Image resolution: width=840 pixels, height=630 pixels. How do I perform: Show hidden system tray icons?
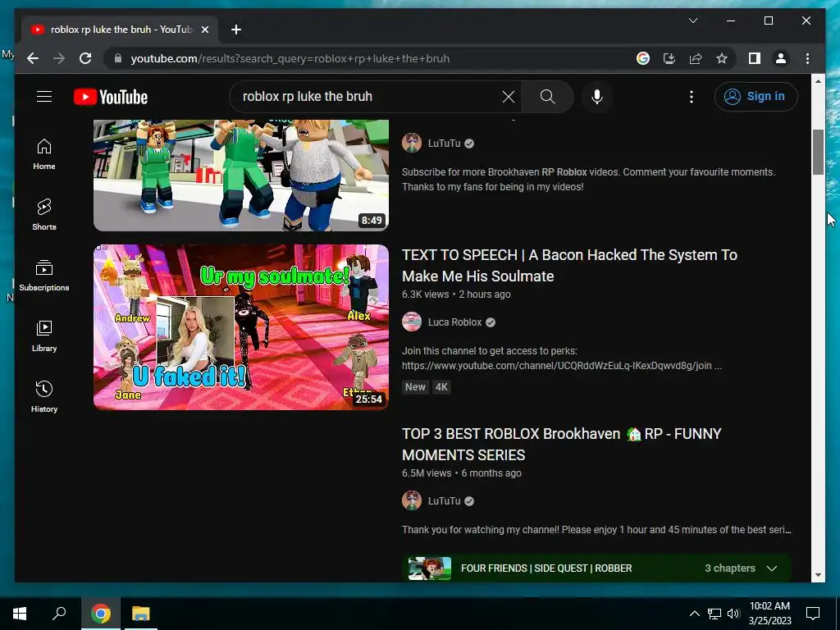(694, 614)
